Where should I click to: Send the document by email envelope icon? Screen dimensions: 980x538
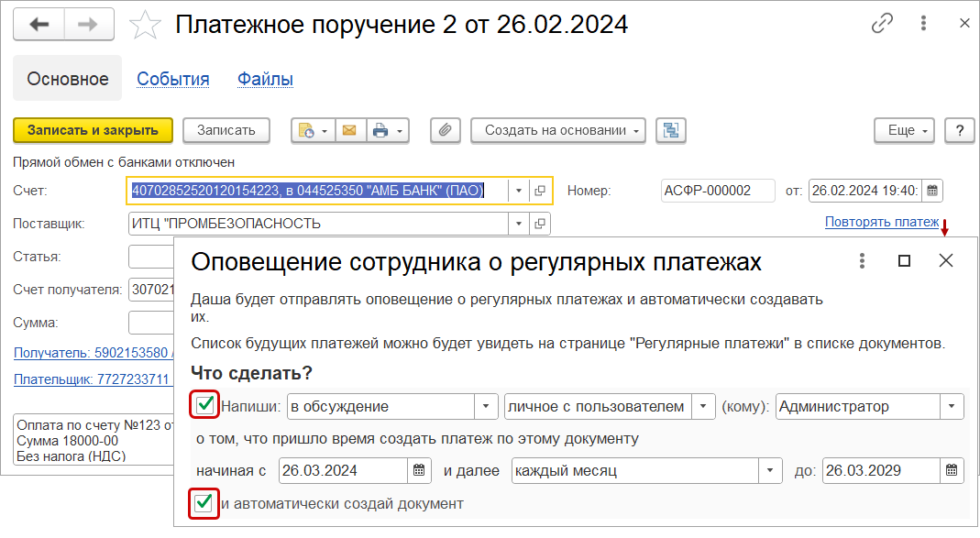click(350, 130)
